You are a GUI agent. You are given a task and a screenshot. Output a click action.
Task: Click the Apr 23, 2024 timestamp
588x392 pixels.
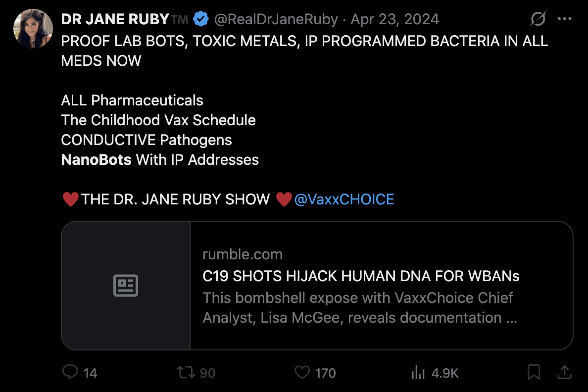[394, 20]
